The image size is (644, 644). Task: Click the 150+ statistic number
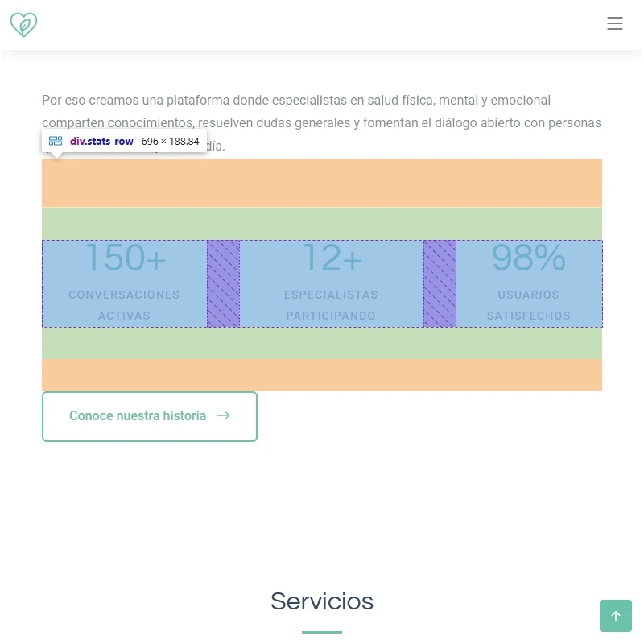126,258
